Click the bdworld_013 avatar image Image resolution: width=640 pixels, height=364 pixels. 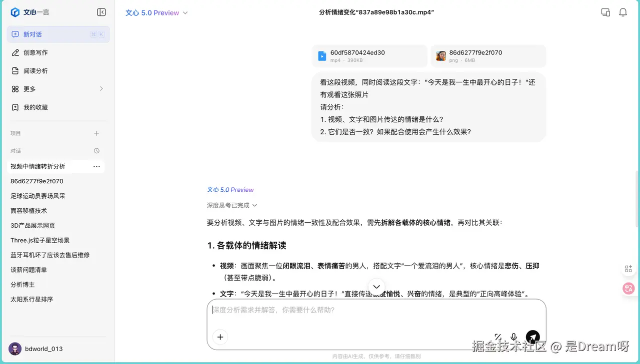point(15,349)
